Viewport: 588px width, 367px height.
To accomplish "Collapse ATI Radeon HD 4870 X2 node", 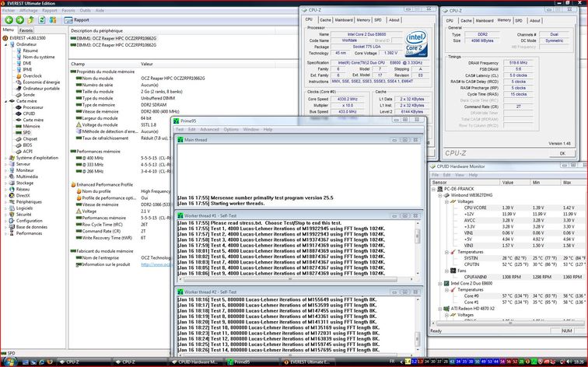I will coord(440,309).
